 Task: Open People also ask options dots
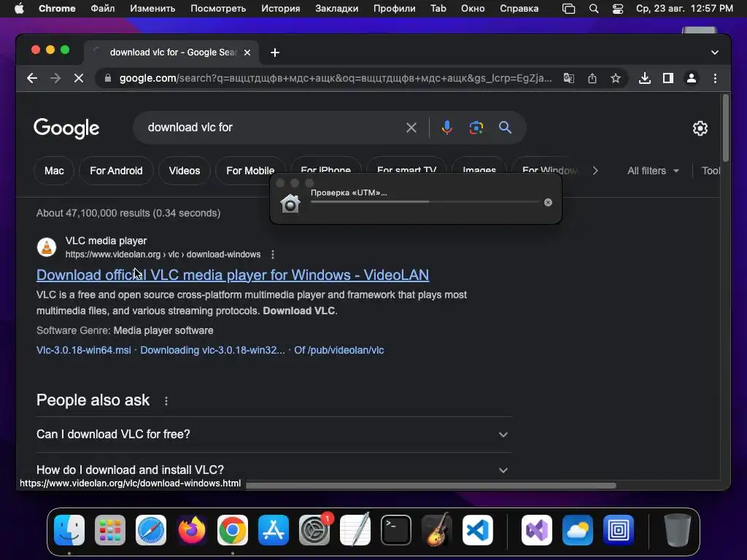(x=166, y=401)
